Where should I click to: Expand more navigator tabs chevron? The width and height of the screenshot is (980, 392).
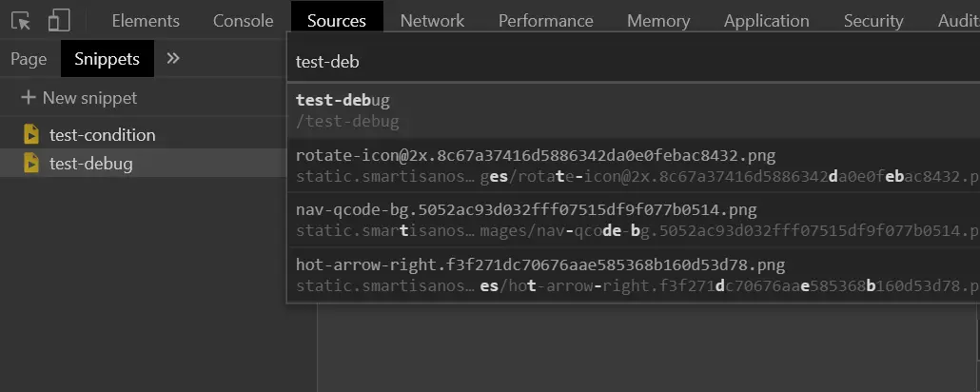point(173,58)
